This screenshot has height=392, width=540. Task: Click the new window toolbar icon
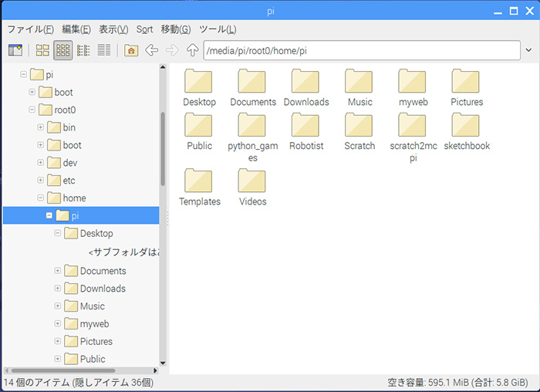[x=15, y=51]
